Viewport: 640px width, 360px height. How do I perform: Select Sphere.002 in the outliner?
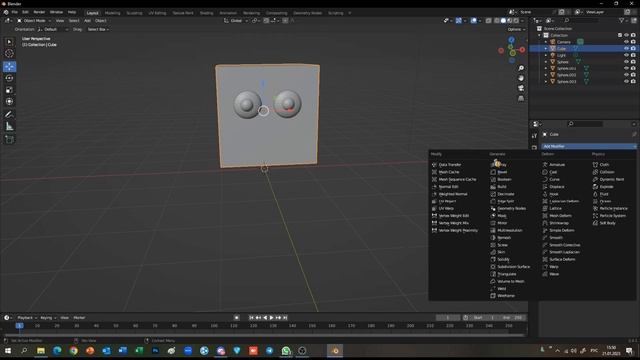[x=567, y=75]
